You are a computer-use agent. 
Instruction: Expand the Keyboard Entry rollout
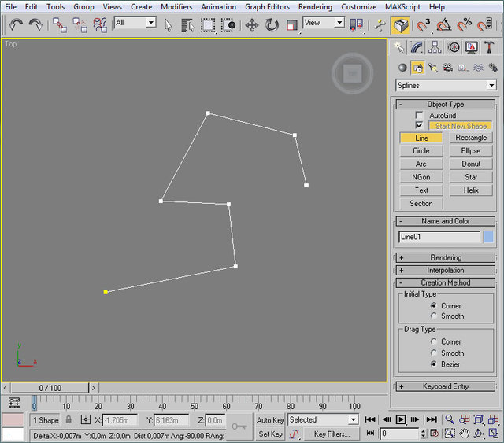tap(446, 386)
